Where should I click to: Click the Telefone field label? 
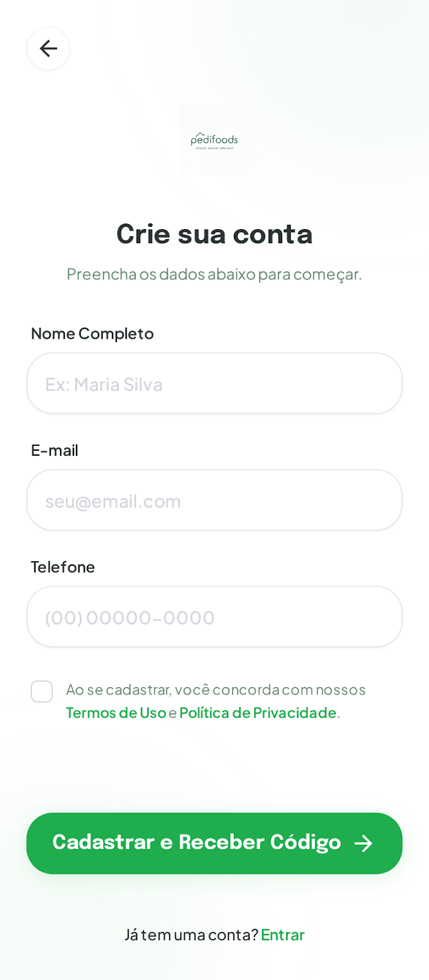(x=63, y=567)
